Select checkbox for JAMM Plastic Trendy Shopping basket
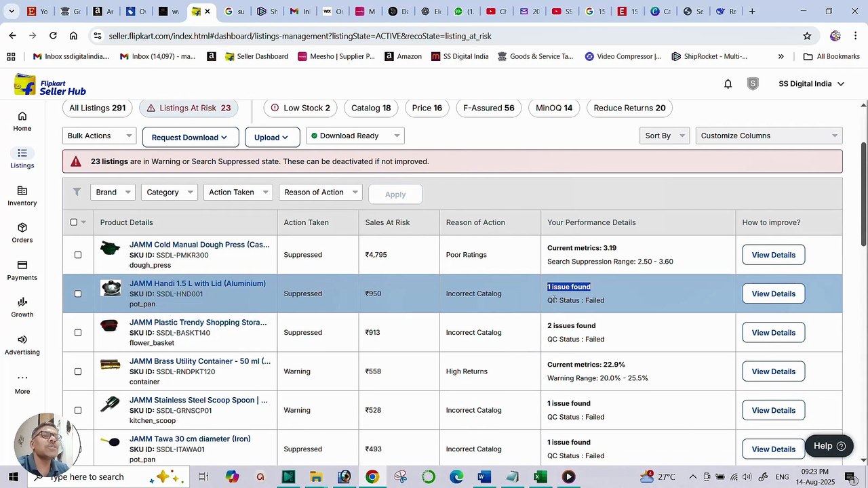This screenshot has width=868, height=488. [78, 333]
